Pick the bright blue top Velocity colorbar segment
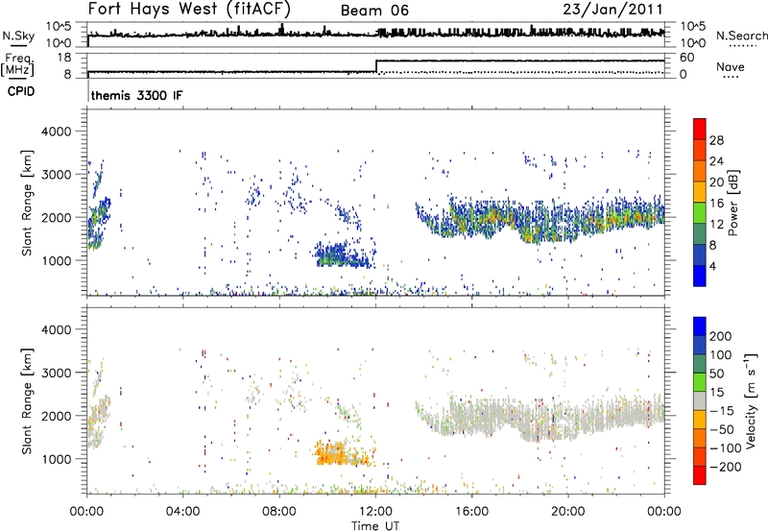The image size is (768, 532). point(700,326)
